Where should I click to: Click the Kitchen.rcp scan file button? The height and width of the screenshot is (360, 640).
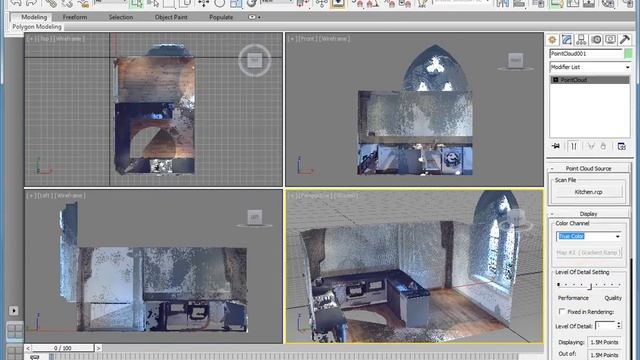(x=588, y=192)
